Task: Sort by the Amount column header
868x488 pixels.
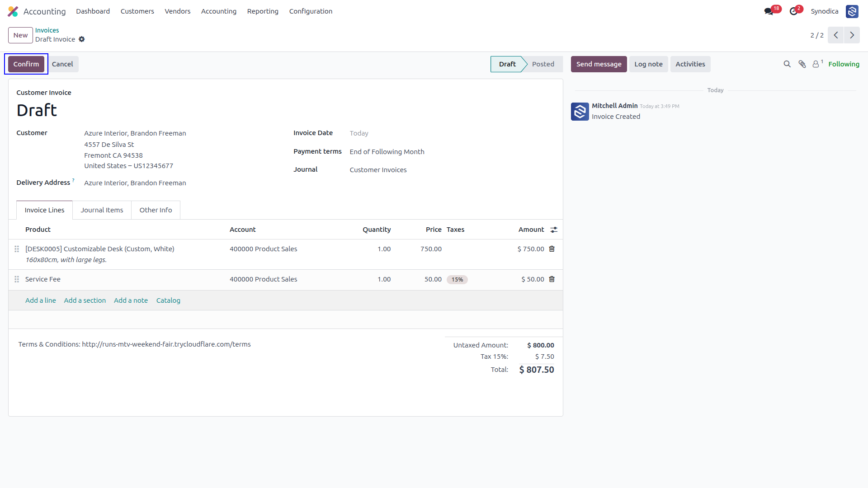Action: tap(531, 230)
